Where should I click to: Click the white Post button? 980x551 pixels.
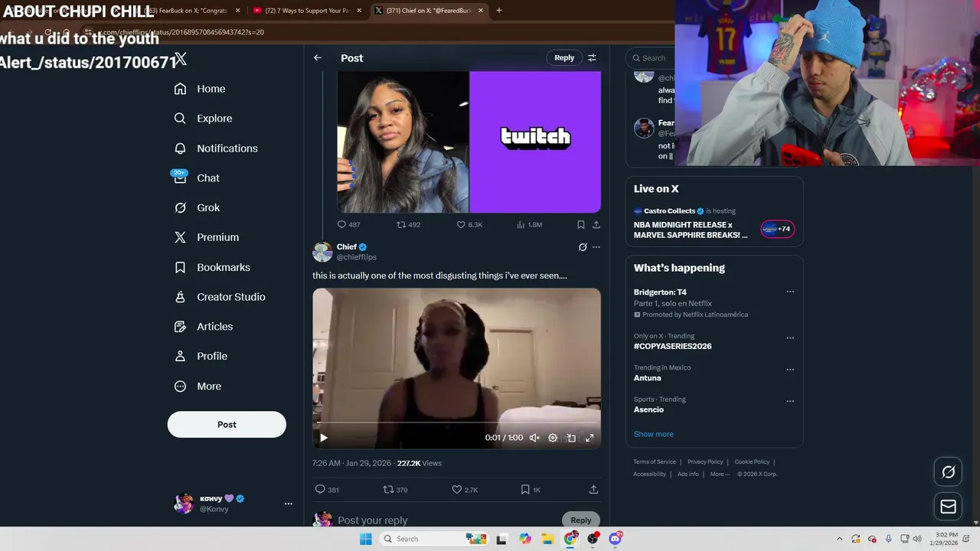227,425
